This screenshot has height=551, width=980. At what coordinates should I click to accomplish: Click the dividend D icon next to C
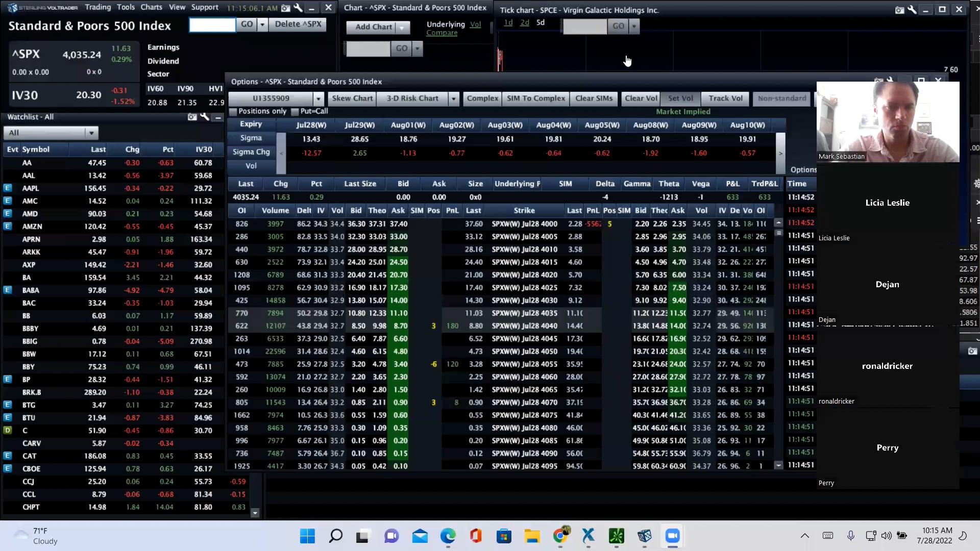(x=8, y=430)
